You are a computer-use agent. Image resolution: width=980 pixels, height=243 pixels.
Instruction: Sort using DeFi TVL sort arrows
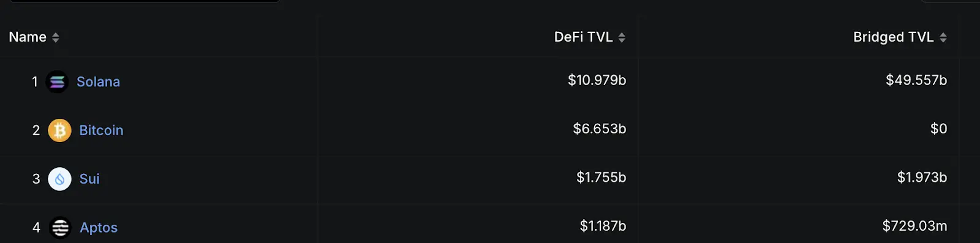click(622, 37)
